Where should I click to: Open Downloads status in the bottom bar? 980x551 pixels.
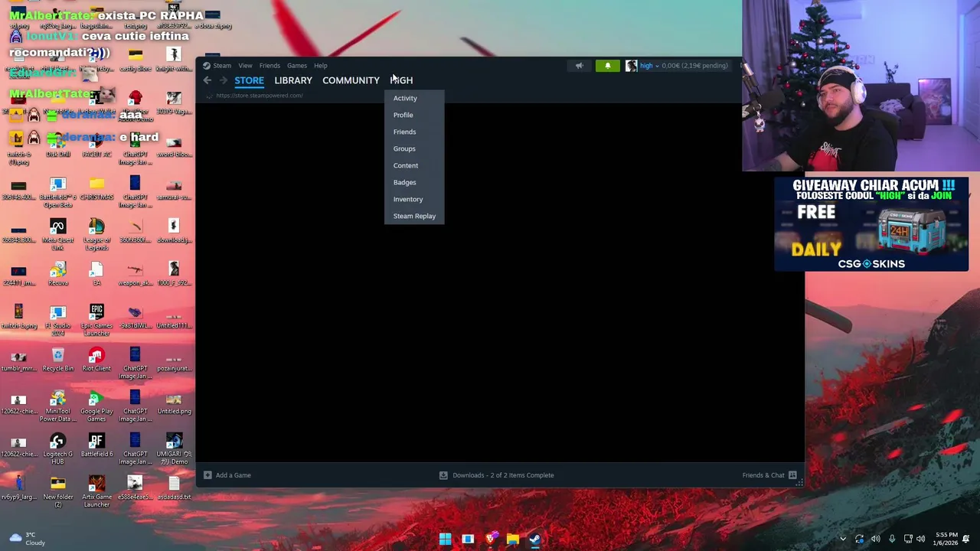tap(496, 475)
